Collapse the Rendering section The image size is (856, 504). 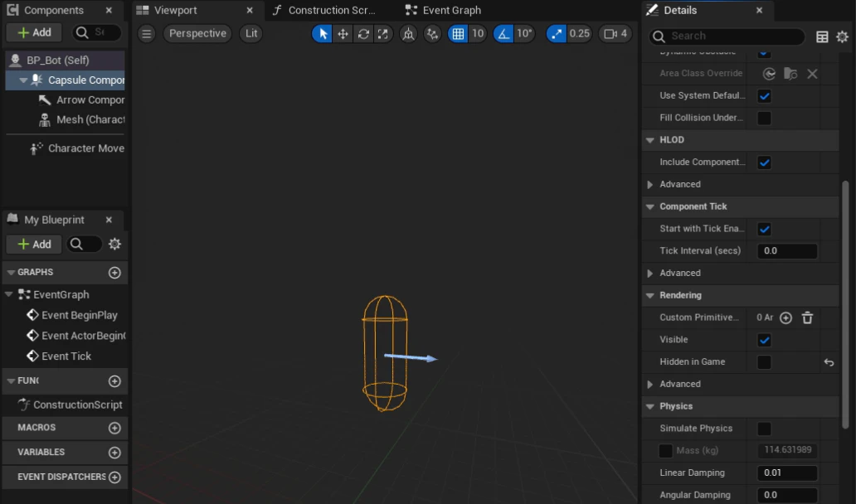pyautogui.click(x=650, y=296)
